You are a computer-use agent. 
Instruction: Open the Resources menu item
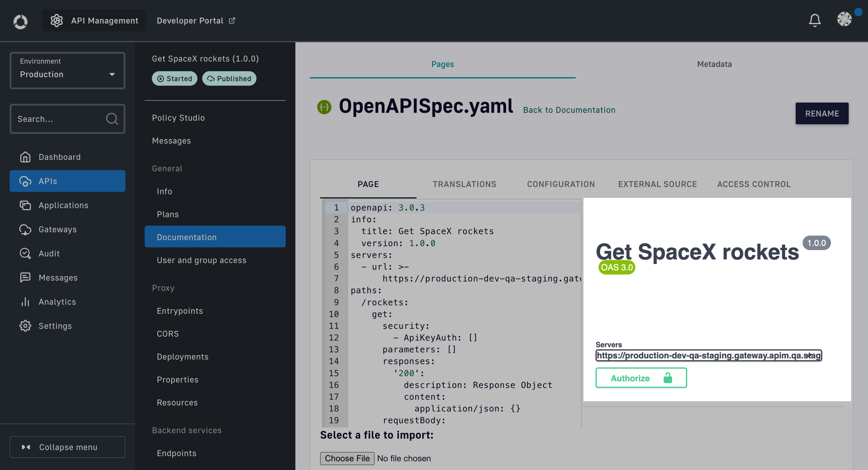pyautogui.click(x=215, y=402)
